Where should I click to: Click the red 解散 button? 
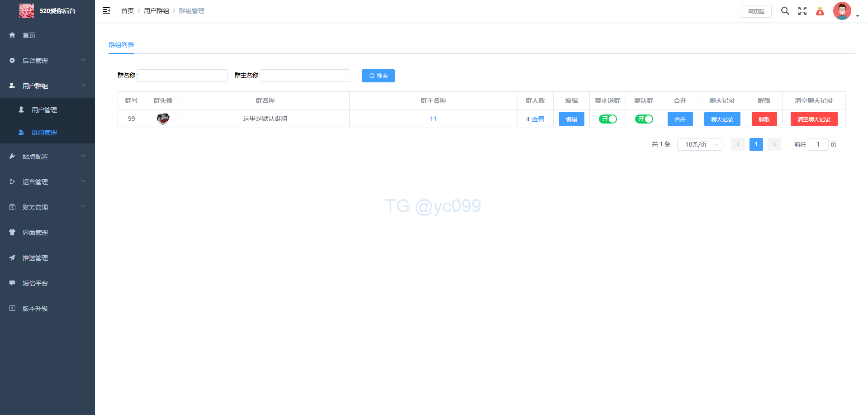764,119
